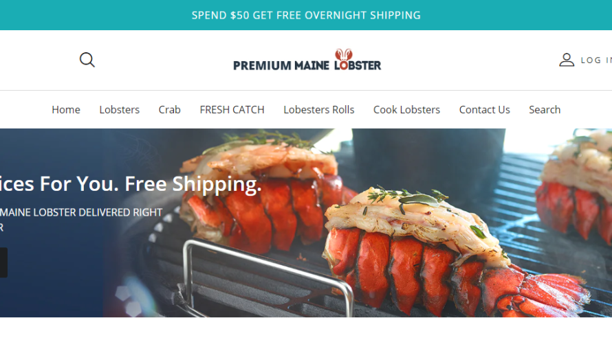Click the dark hero banner button
This screenshot has width=612, height=364.
3,262
